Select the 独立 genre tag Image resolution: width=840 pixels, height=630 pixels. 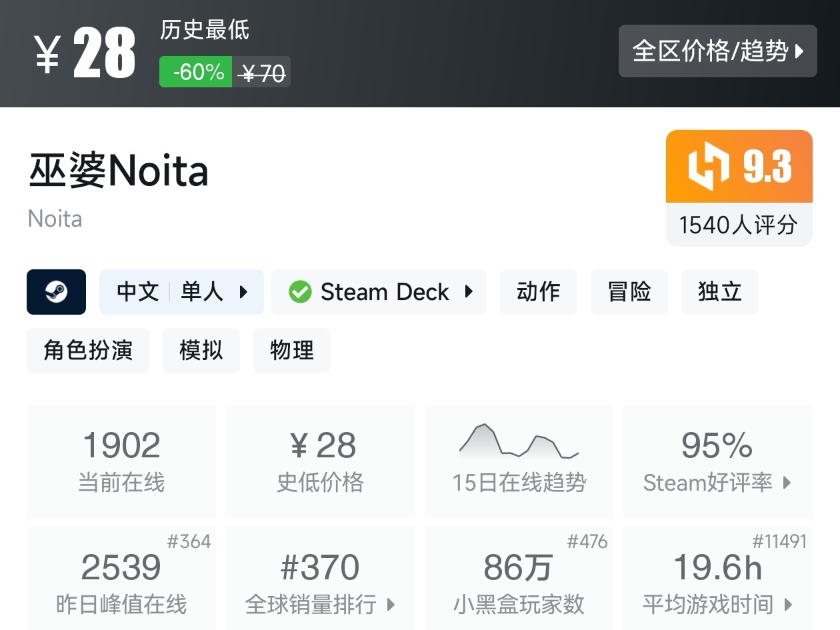click(x=719, y=292)
